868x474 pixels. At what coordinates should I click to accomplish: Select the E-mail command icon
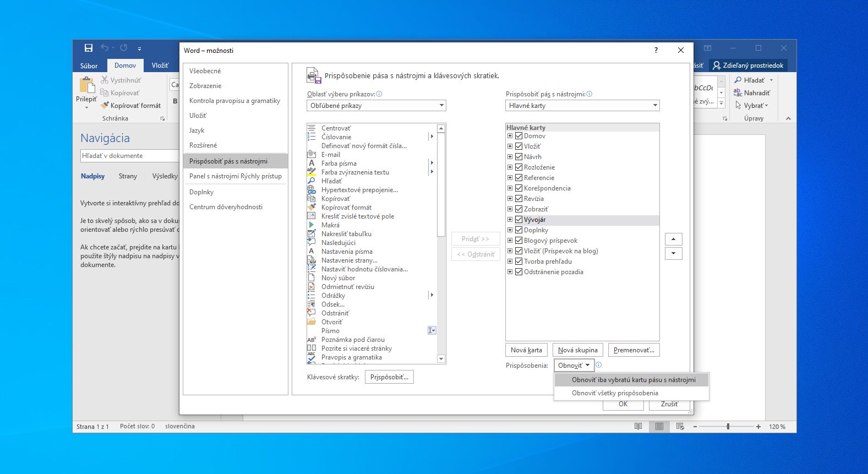click(x=312, y=155)
